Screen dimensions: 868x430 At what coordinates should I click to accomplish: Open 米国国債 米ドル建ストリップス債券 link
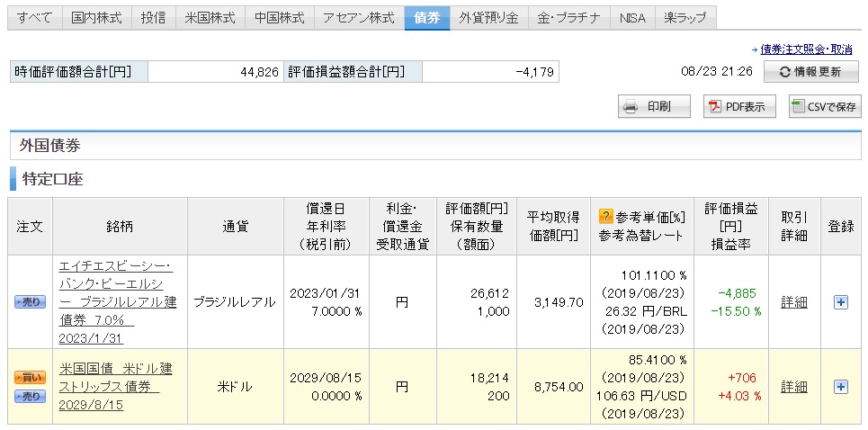click(x=115, y=387)
